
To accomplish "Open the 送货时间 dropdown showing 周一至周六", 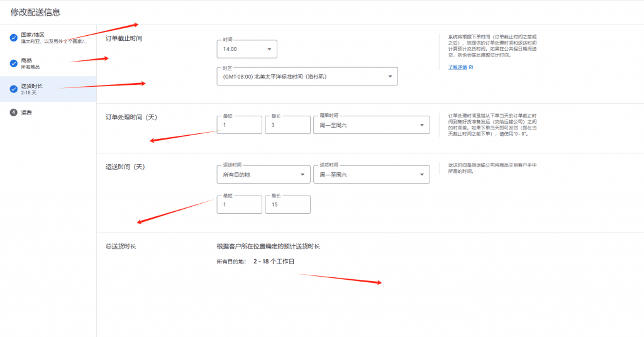I will (372, 174).
